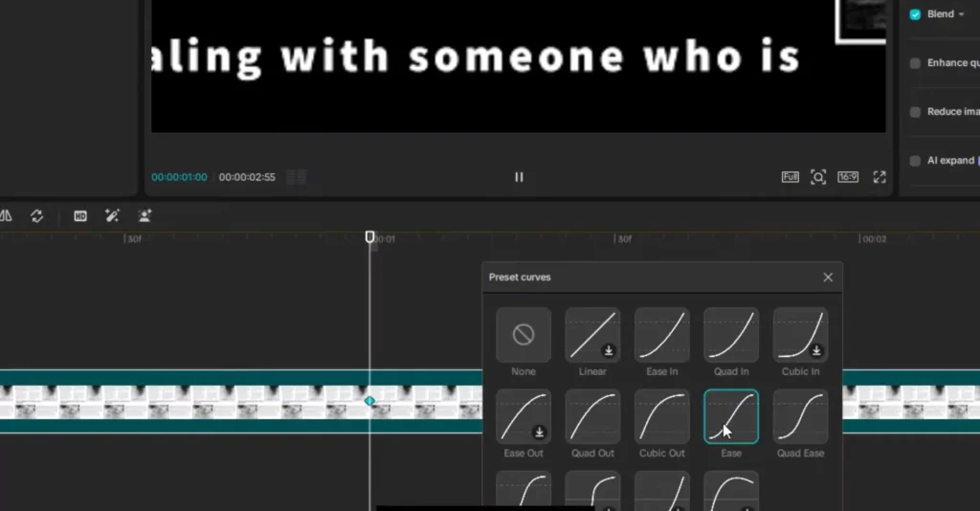Click the mirror flip icon in toolbar

coord(6,216)
